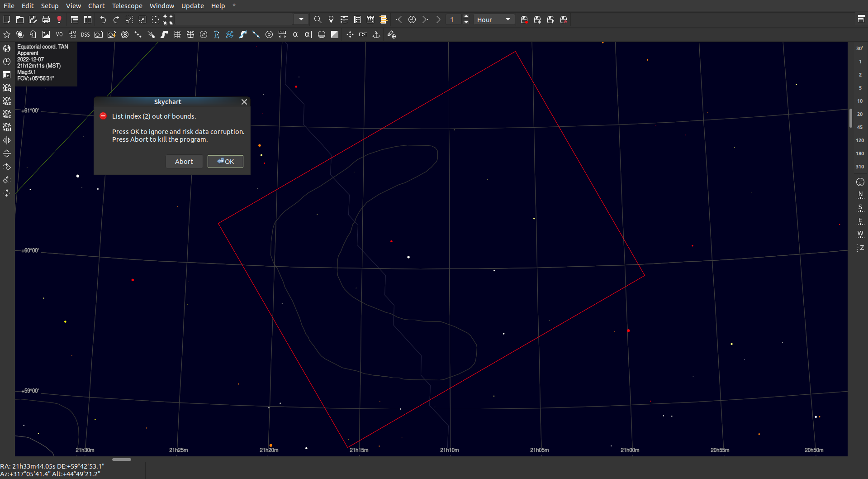Click OK in the Skychart error dialog

[x=225, y=162]
